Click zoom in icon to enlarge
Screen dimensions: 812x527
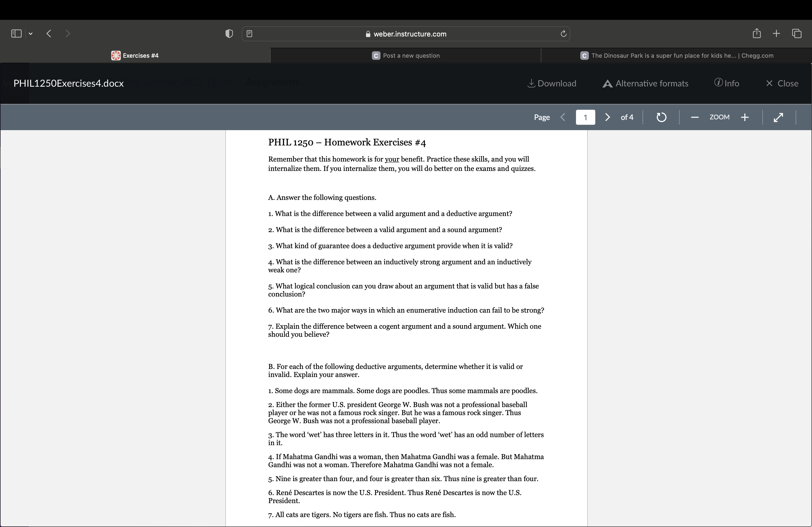[745, 116]
